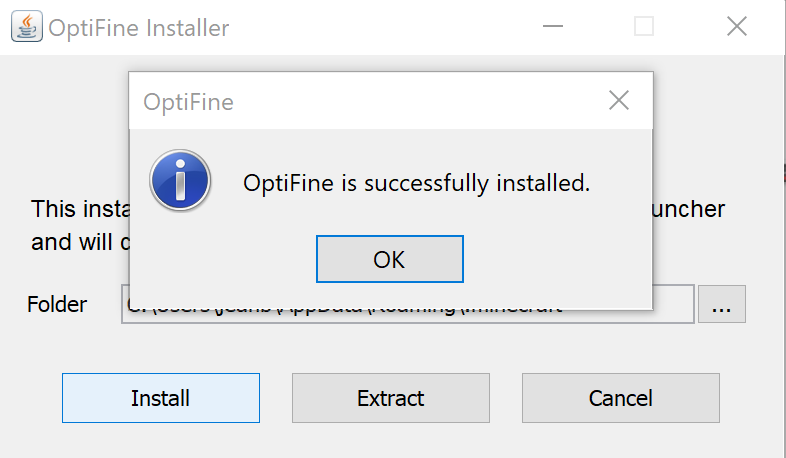Close the OptiFine Installer window
The width and height of the screenshot is (786, 458).
pyautogui.click(x=736, y=27)
